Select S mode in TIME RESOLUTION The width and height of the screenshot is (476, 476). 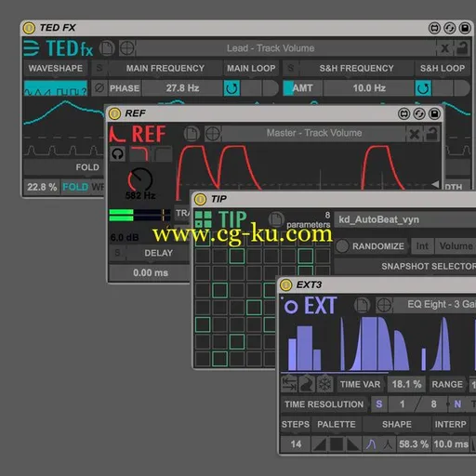(x=378, y=404)
